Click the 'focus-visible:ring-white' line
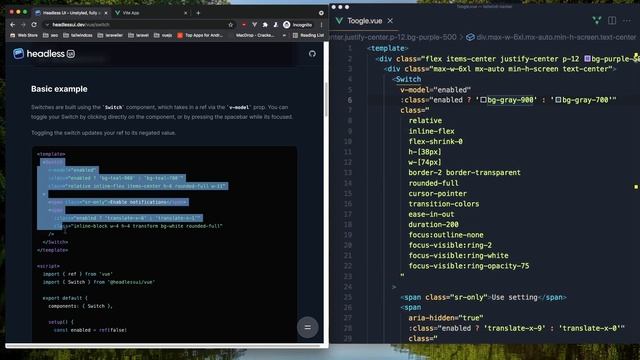Screen dimensions: 640x360 point(458,256)
